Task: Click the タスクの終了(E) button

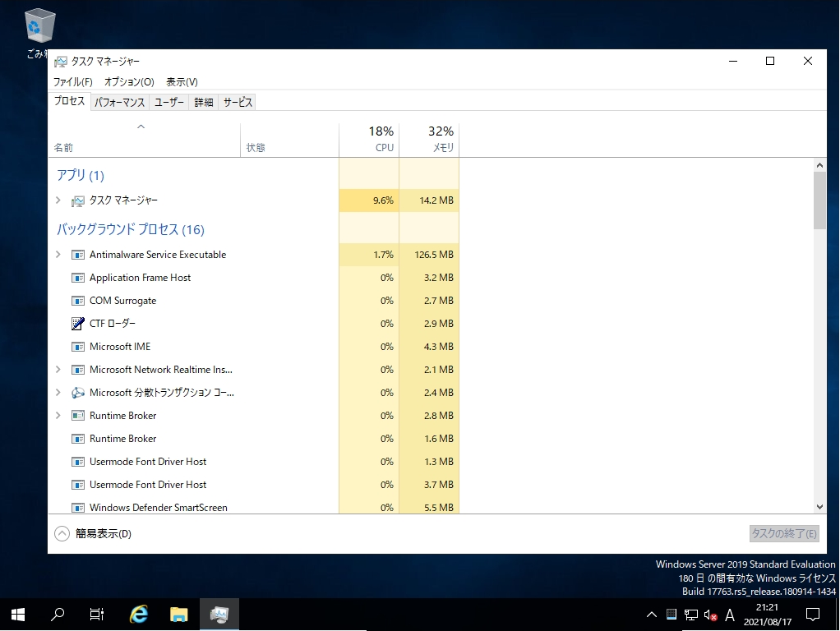Action: click(784, 533)
